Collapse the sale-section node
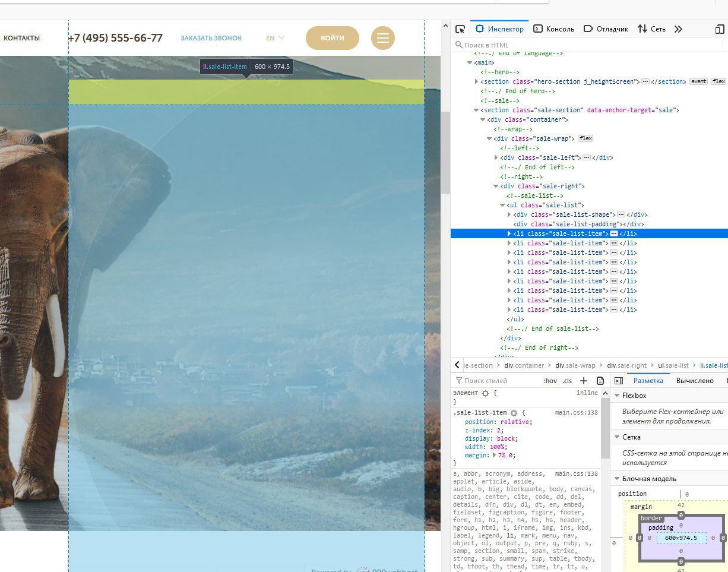The image size is (728, 572). 476,110
